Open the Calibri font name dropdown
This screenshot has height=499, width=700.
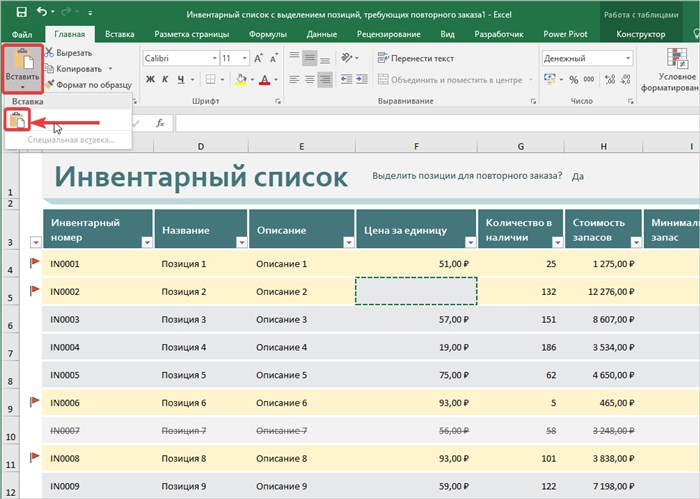click(x=215, y=58)
